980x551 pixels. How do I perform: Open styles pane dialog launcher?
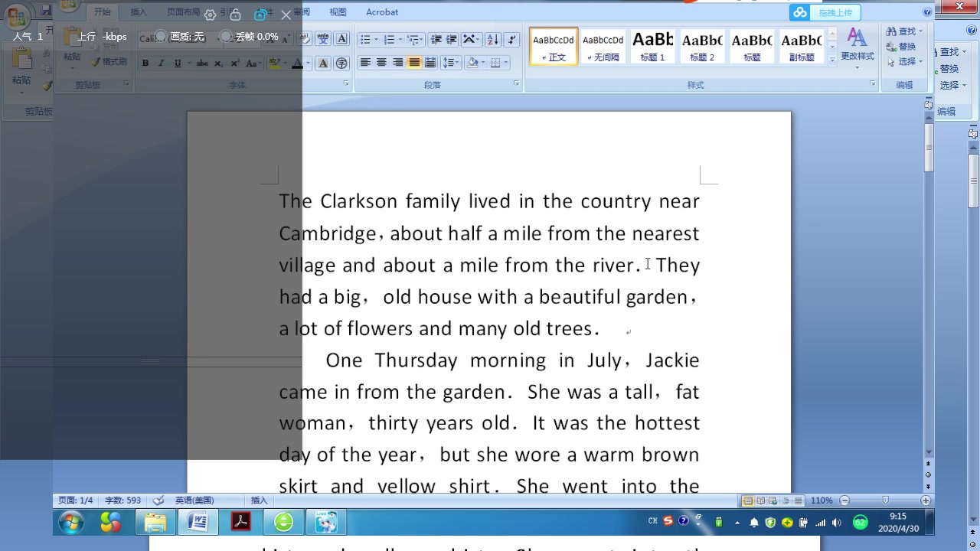click(x=873, y=83)
